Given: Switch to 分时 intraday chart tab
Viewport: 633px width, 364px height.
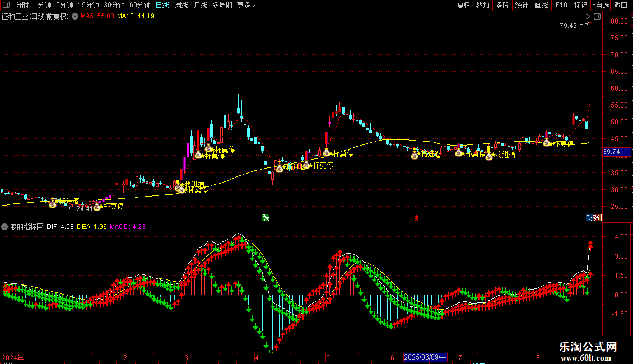Looking at the screenshot, I should click(x=22, y=5).
